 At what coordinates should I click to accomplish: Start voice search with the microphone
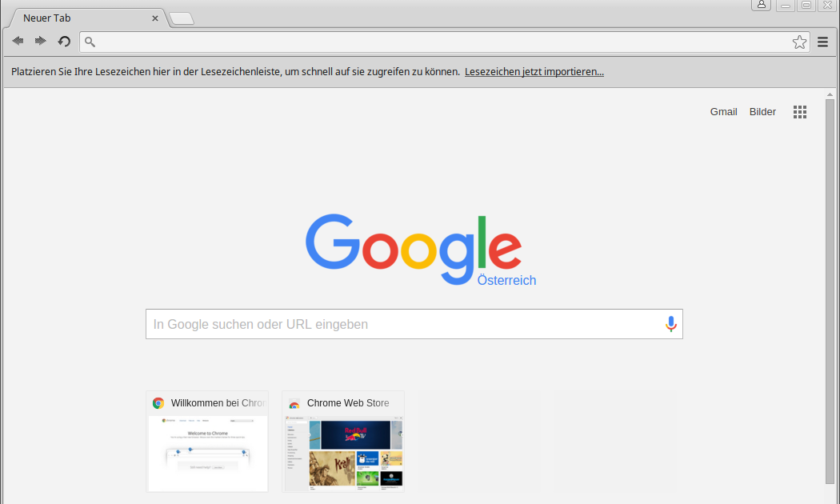pos(670,324)
